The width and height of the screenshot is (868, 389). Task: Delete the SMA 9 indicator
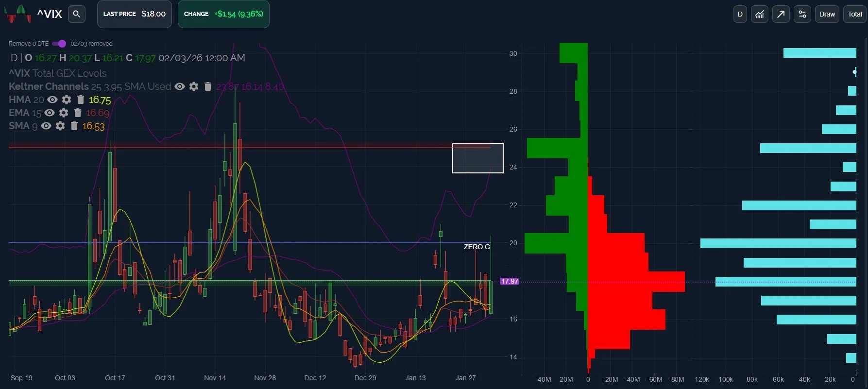pyautogui.click(x=74, y=126)
